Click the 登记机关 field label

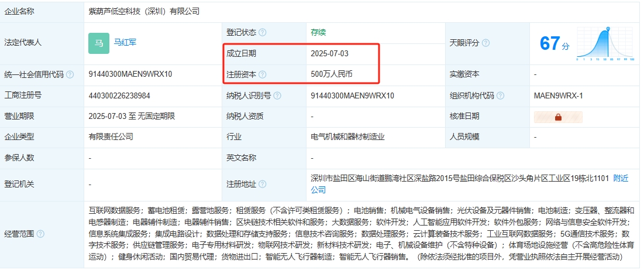point(19,184)
